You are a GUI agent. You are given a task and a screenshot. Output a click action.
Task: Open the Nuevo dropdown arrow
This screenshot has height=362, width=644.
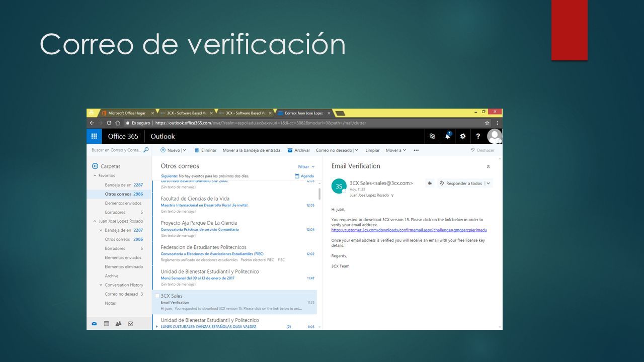[184, 150]
